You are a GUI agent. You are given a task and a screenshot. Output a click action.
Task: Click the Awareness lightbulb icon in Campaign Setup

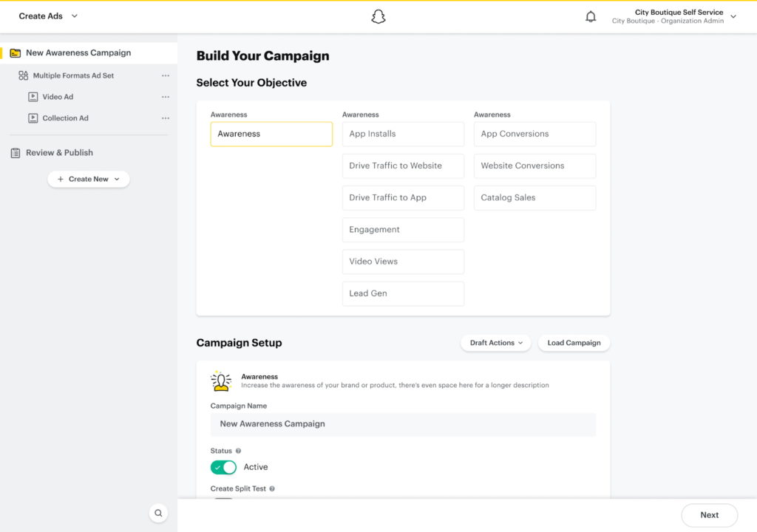(222, 381)
